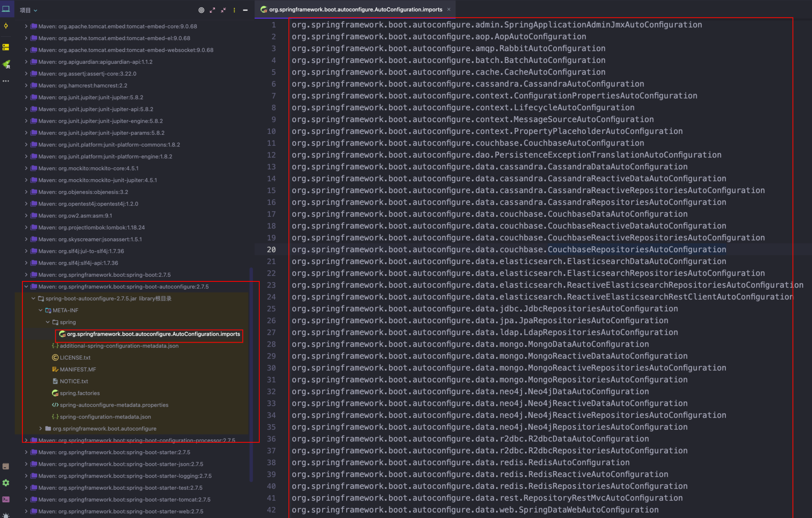Expand Maven spring-boot:2.7.5 node
Viewport: 812px width, 518px height.
(26, 275)
